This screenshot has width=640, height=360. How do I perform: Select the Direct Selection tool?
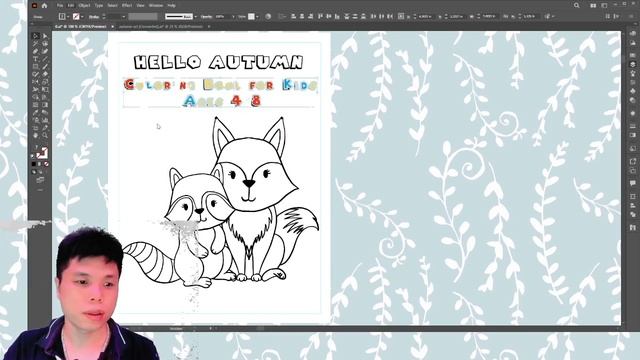click(x=45, y=36)
